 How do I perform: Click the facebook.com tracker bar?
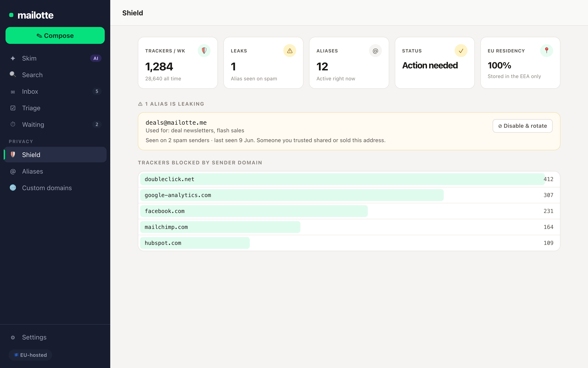click(254, 211)
